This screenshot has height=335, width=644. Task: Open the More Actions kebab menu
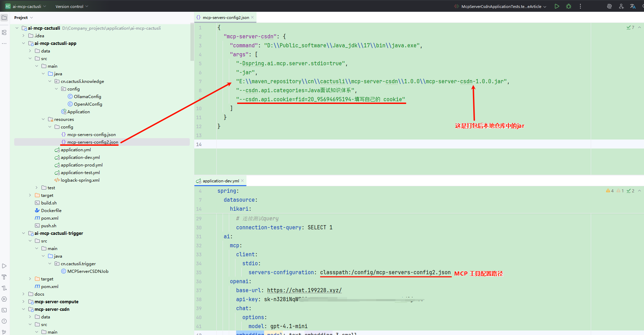point(580,6)
